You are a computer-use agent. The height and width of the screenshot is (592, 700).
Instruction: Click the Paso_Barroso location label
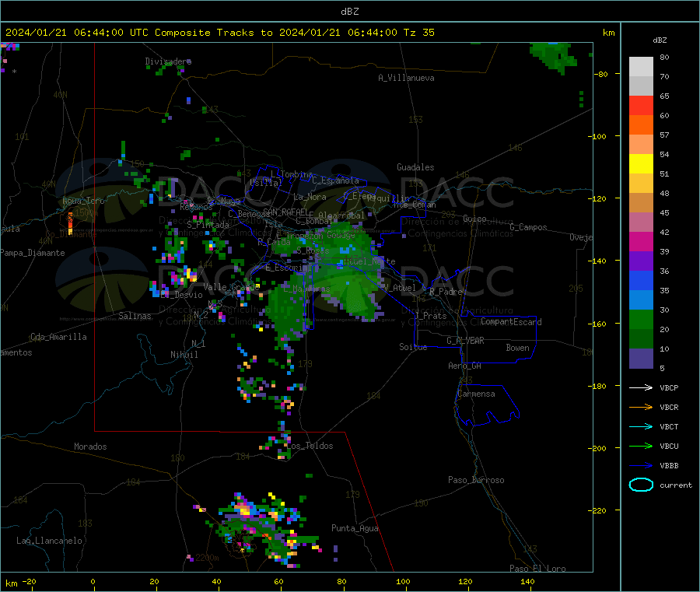coord(476,480)
